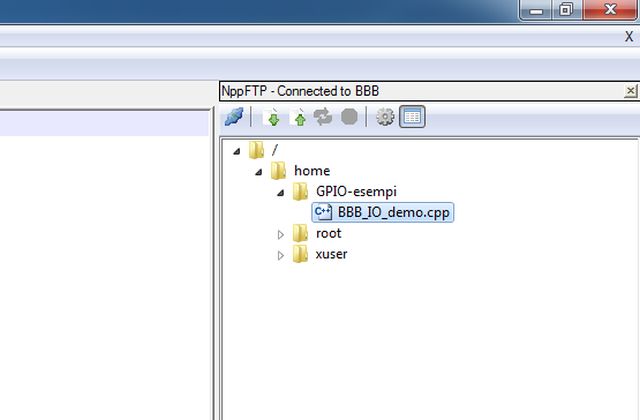Expand the xuser folder
Image resolution: width=640 pixels, height=420 pixels.
(x=281, y=255)
